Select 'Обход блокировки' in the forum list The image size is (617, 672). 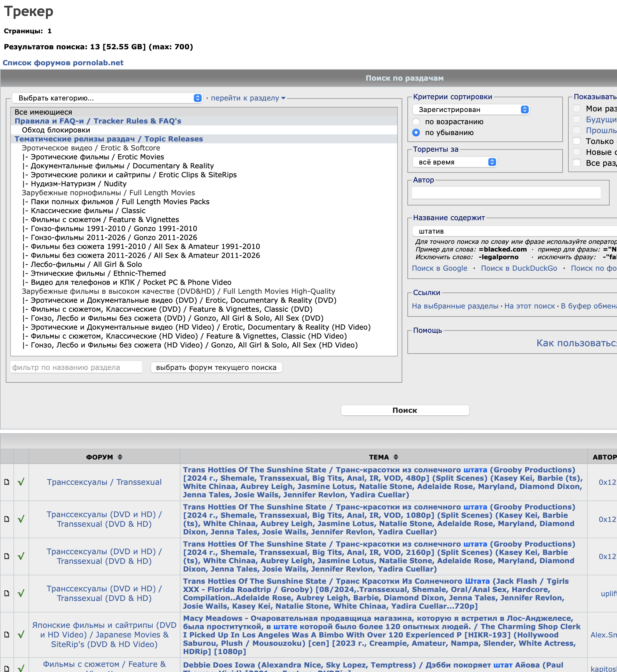click(204, 130)
